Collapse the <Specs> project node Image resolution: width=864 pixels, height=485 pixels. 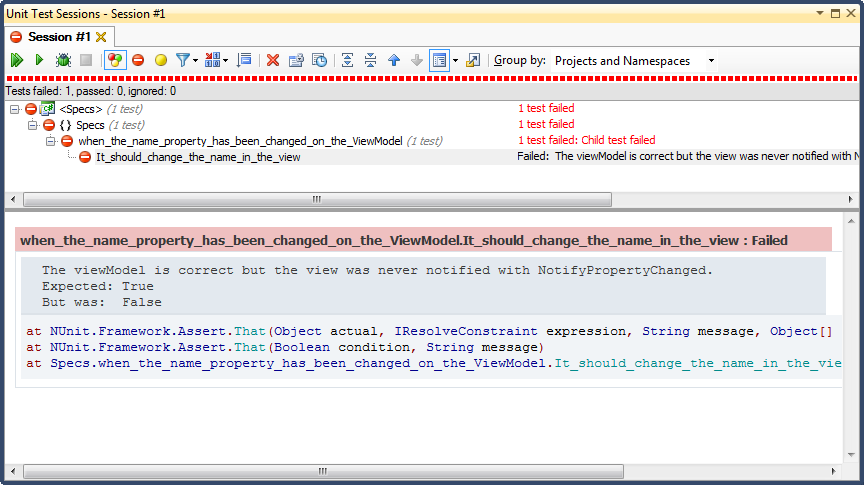14,109
